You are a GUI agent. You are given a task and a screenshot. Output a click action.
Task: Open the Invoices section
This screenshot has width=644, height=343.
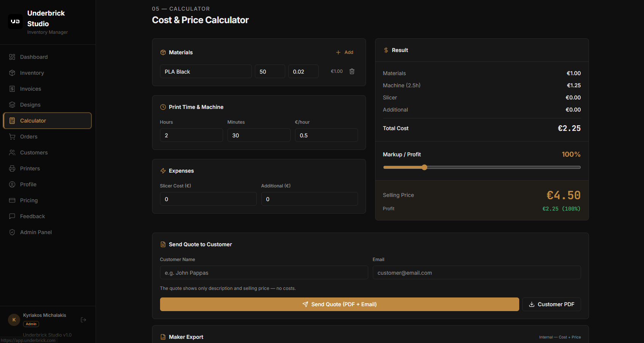pyautogui.click(x=47, y=89)
